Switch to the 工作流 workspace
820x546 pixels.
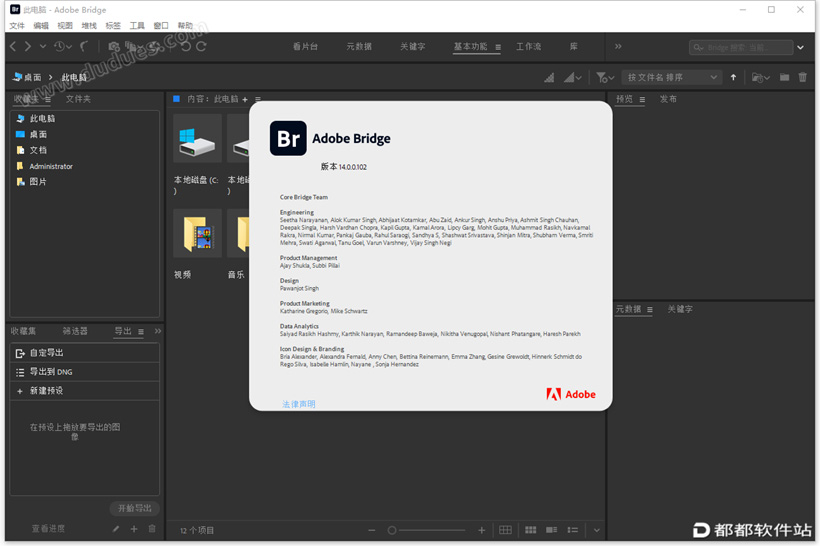point(529,47)
